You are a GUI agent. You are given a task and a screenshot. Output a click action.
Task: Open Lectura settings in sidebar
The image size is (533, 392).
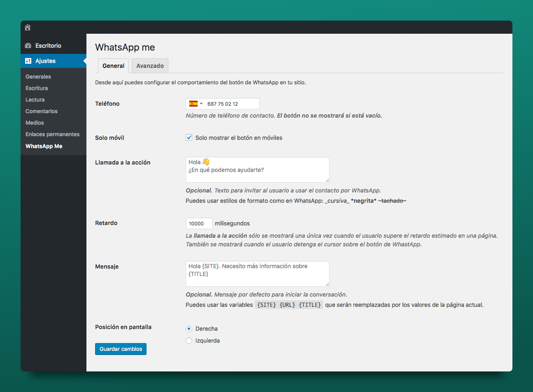pos(35,100)
